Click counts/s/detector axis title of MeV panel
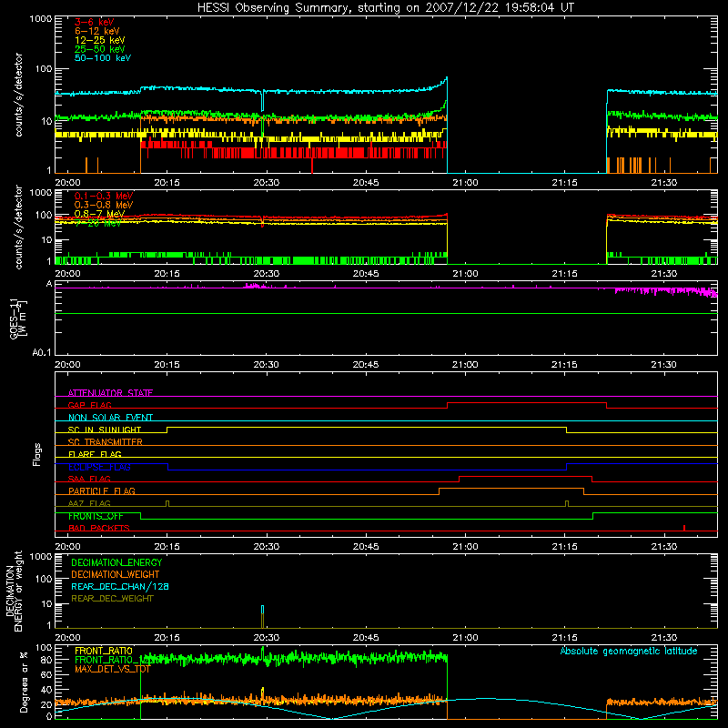728x728 pixels. (18, 227)
